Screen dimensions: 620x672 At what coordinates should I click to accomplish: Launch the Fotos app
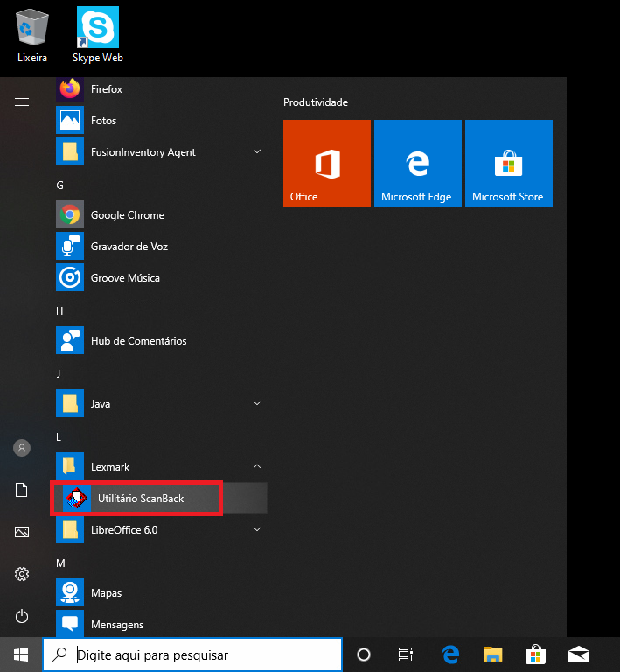[x=161, y=121]
